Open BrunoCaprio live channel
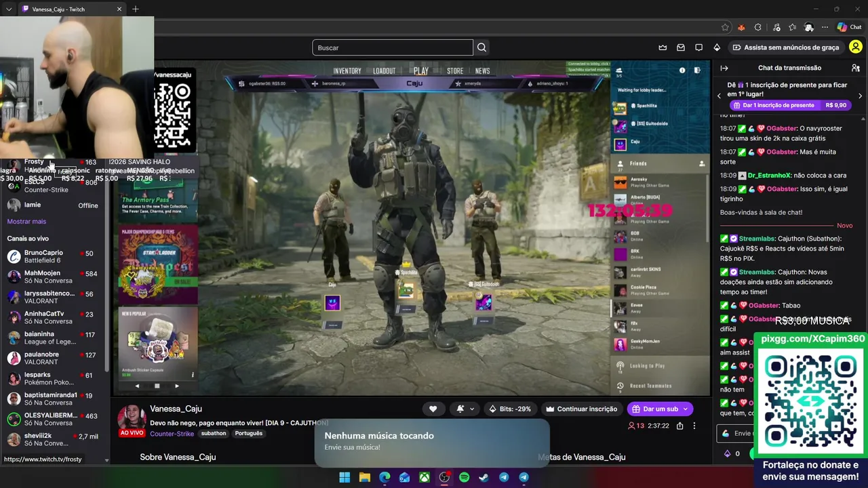This screenshot has width=868, height=488. [54, 256]
